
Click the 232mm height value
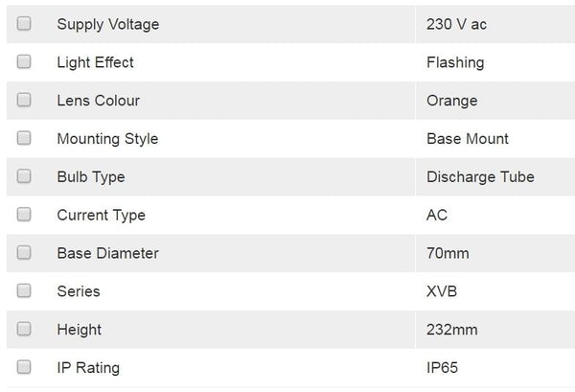(452, 330)
